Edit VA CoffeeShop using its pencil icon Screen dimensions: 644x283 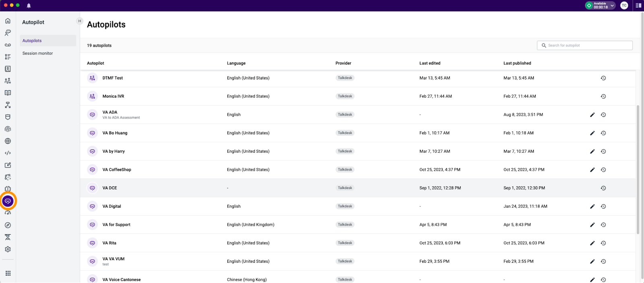click(x=592, y=170)
